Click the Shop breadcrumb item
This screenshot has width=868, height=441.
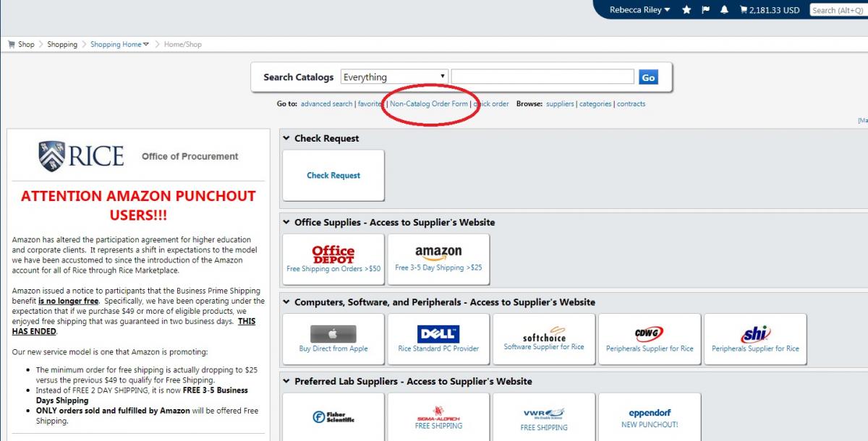26,44
